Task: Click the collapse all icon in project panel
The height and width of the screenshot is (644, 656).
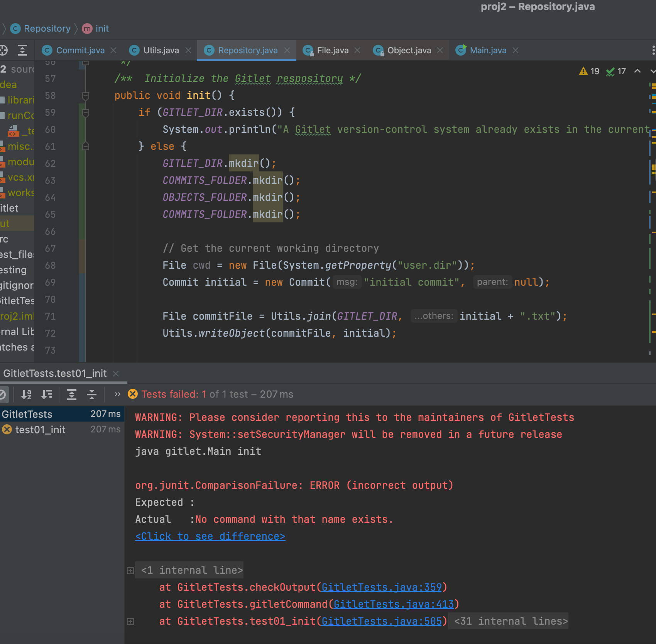Action: pyautogui.click(x=22, y=50)
